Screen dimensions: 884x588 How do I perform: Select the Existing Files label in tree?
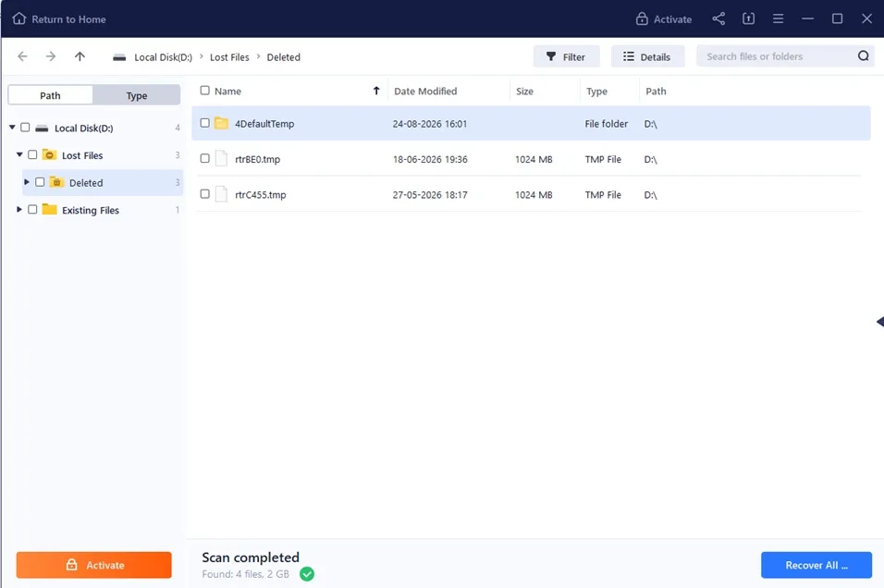pyautogui.click(x=91, y=210)
